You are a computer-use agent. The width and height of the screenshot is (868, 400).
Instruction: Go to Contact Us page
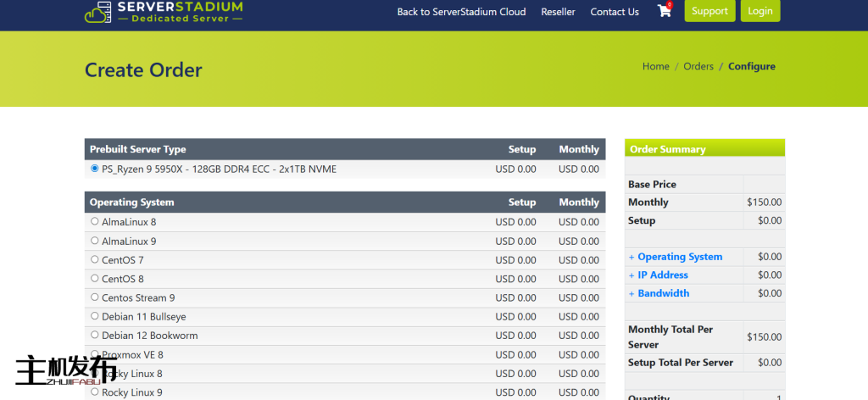tap(615, 12)
